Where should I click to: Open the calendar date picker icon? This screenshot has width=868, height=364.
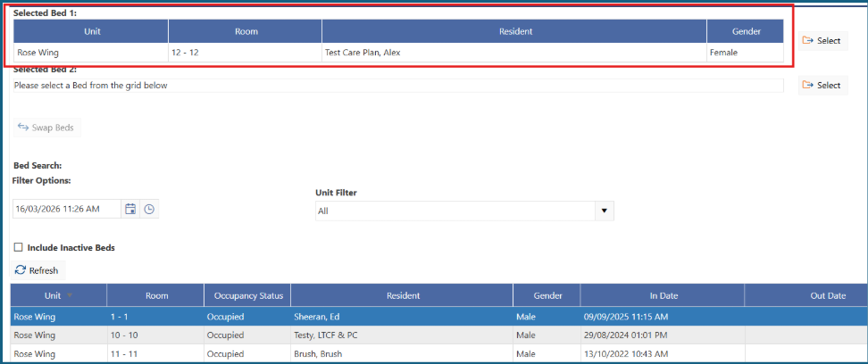pos(130,209)
